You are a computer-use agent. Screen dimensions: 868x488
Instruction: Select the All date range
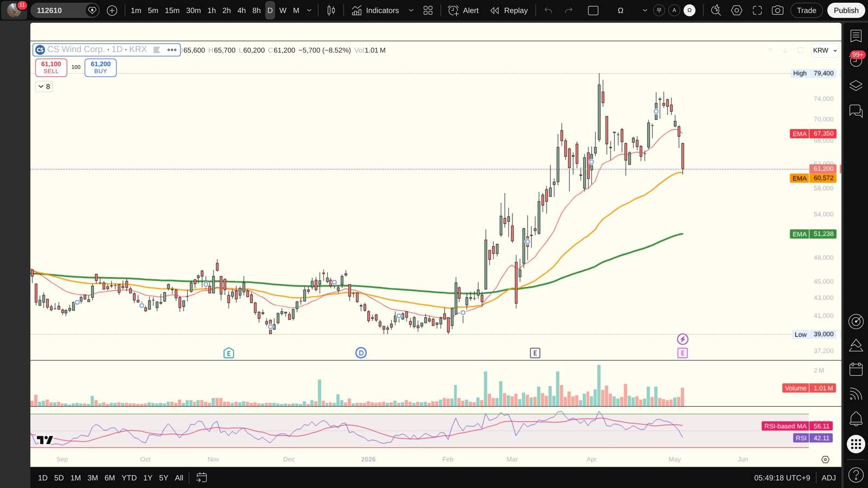click(x=179, y=478)
